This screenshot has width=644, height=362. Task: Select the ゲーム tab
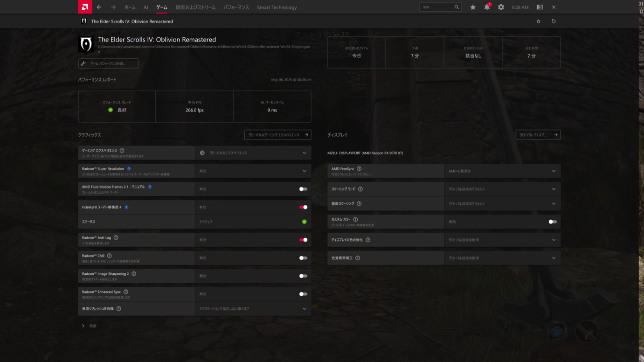tap(162, 7)
